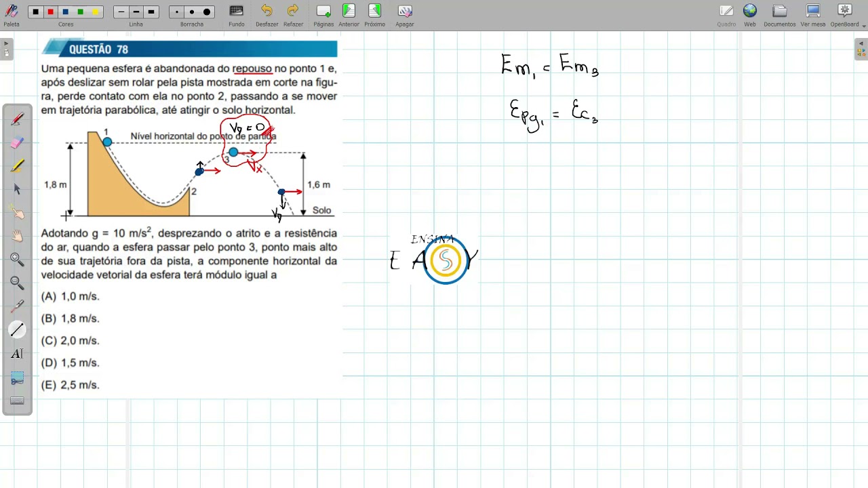868x488 pixels.
Task: Select the yellow pen color
Action: (x=96, y=12)
